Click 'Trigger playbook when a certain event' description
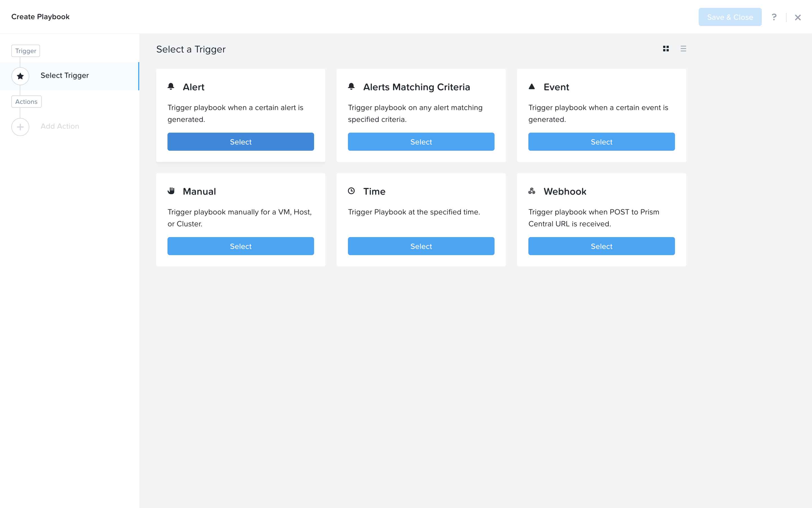Viewport: 812px width, 508px height. click(598, 113)
